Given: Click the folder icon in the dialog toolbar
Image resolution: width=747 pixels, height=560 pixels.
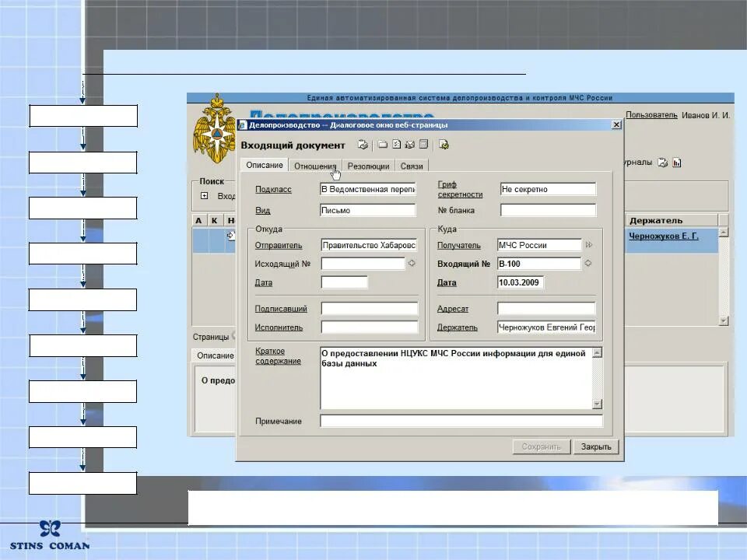Looking at the screenshot, I should [x=383, y=145].
